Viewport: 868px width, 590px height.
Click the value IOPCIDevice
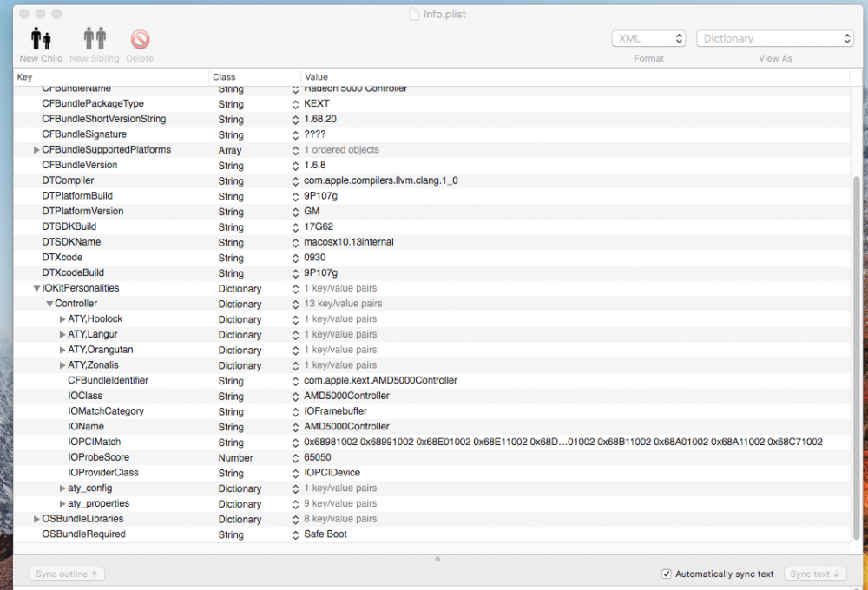tap(332, 473)
